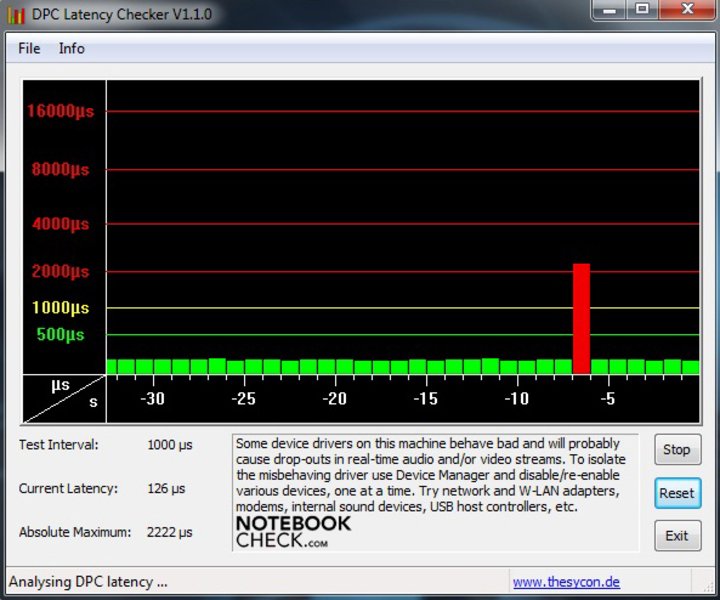Click the 4000µs axis label

60,224
